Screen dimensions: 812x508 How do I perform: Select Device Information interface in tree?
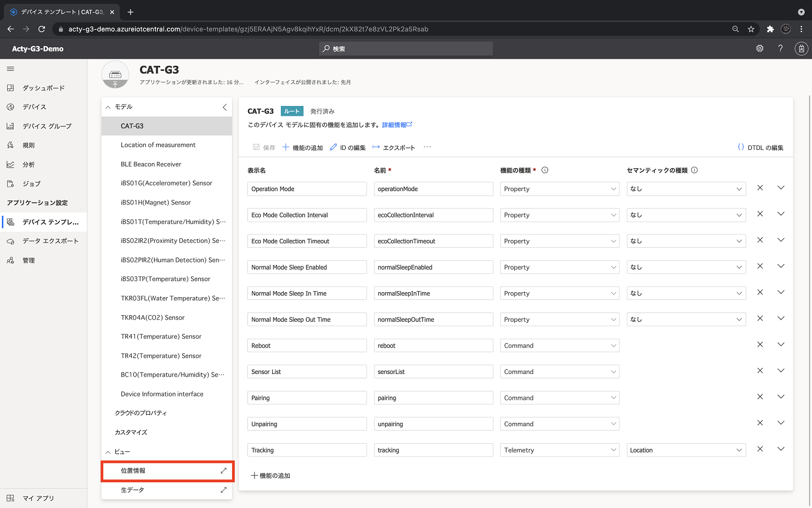pos(167,394)
